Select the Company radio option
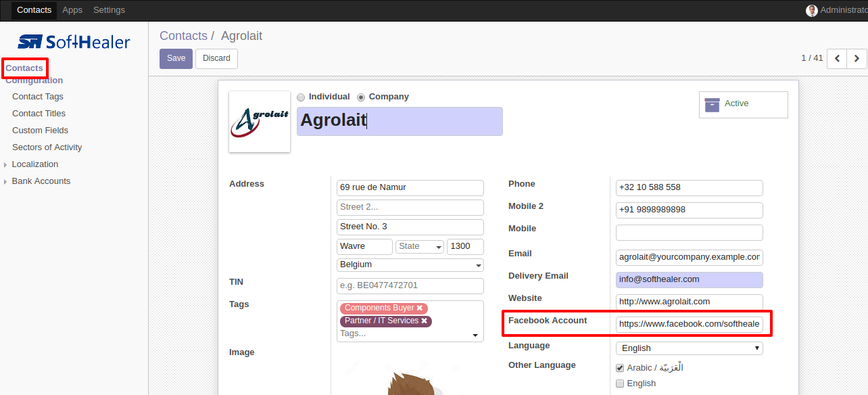The height and width of the screenshot is (395, 868). (361, 97)
